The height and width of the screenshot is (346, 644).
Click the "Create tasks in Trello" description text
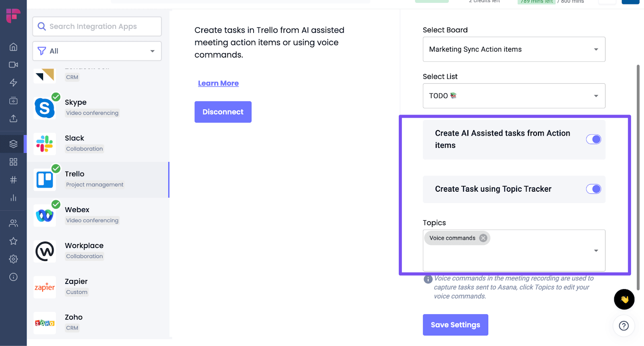click(x=269, y=42)
